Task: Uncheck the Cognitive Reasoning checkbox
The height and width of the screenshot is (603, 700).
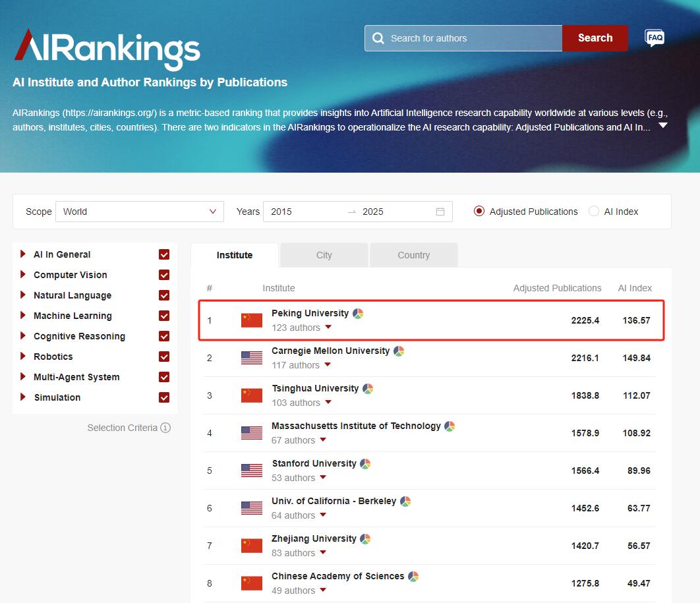Action: click(x=164, y=336)
